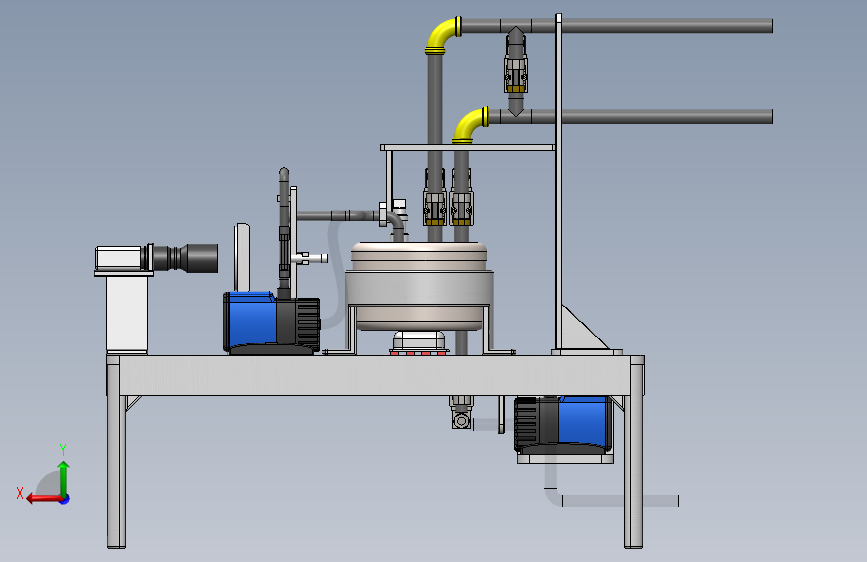
Task: Select the upper yellow pipe elbow
Action: point(443,35)
